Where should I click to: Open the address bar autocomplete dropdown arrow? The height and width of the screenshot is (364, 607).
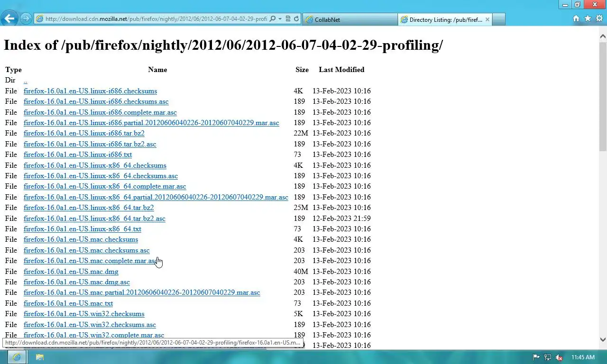pyautogui.click(x=280, y=19)
